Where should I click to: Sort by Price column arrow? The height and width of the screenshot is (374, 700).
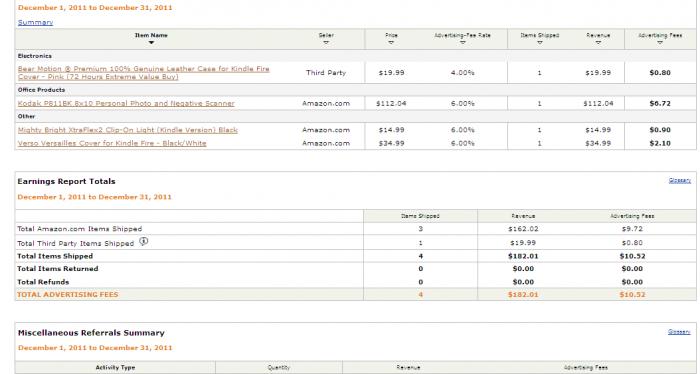click(391, 43)
